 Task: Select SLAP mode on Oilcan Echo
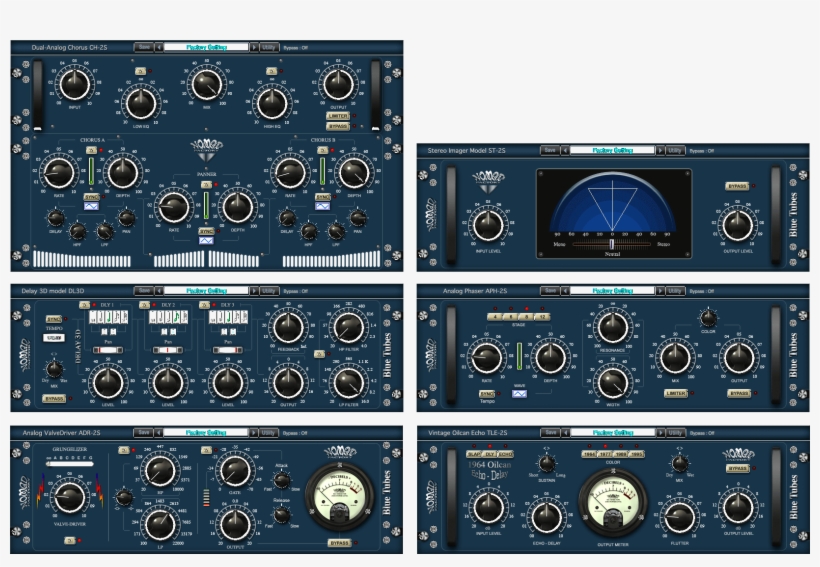click(x=474, y=454)
